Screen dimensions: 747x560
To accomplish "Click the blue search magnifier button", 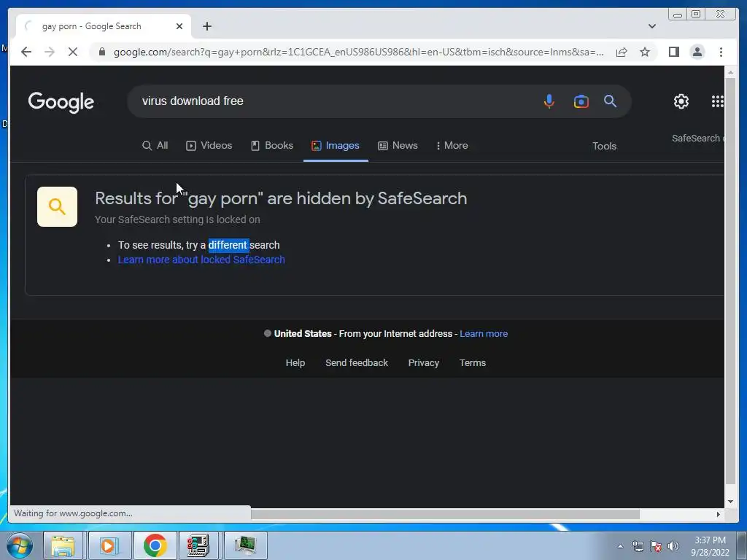I will click(x=611, y=101).
